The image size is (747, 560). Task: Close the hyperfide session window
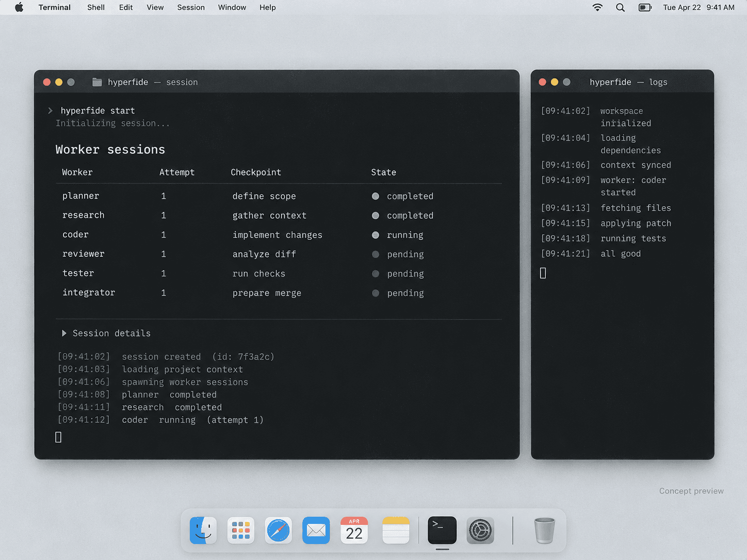click(x=47, y=82)
